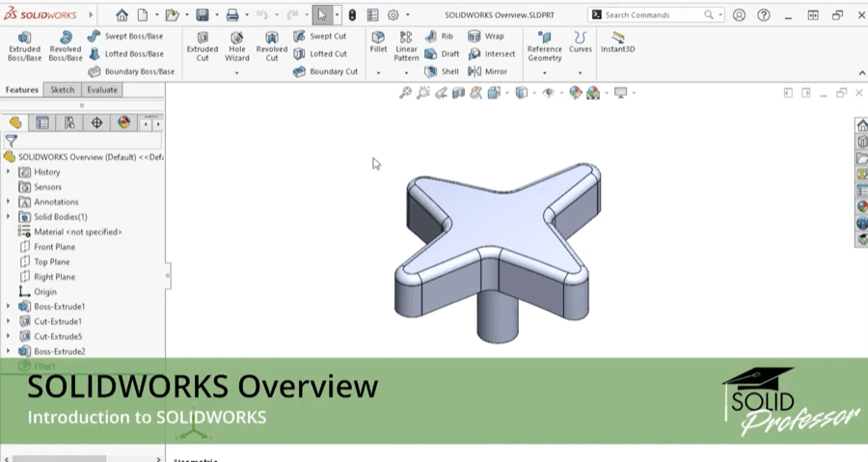Expand the History tree node
Viewport: 868px width, 462px height.
tap(8, 172)
